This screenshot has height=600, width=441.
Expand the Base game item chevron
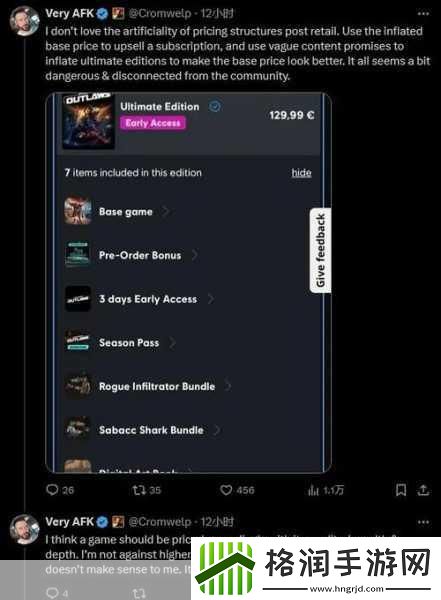[166, 212]
